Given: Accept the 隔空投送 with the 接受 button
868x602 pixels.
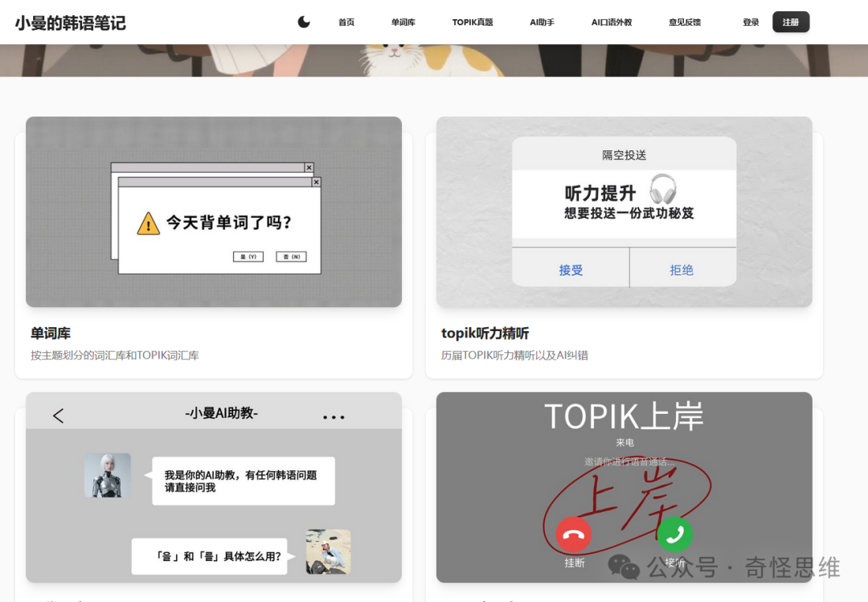Looking at the screenshot, I should [x=571, y=269].
